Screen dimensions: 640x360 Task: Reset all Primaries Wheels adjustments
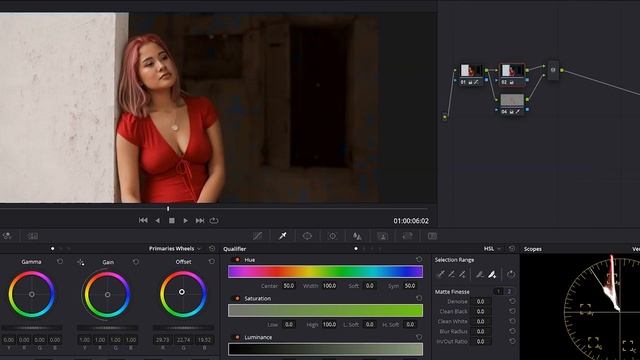pyautogui.click(x=212, y=249)
